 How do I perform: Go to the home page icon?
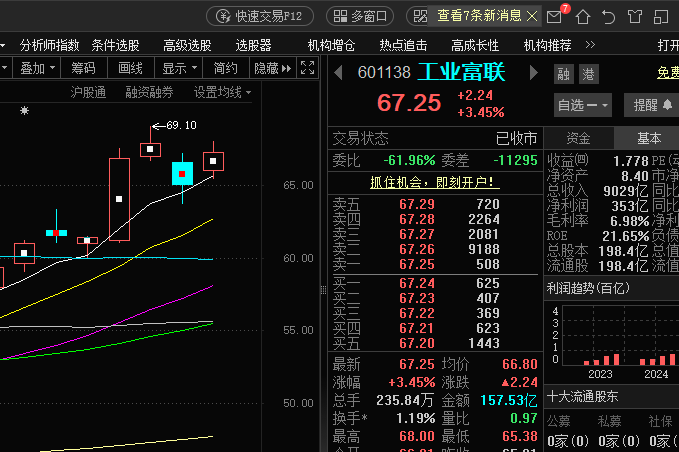(x=582, y=17)
